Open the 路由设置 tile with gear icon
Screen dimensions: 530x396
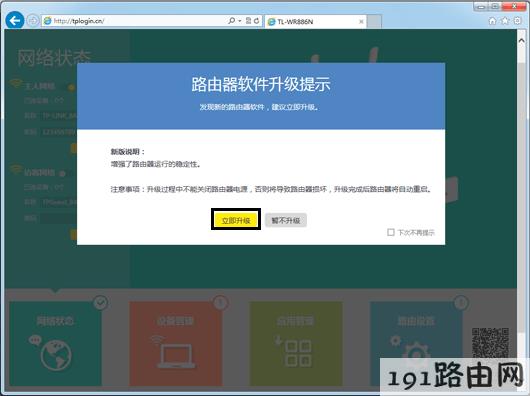[416, 343]
